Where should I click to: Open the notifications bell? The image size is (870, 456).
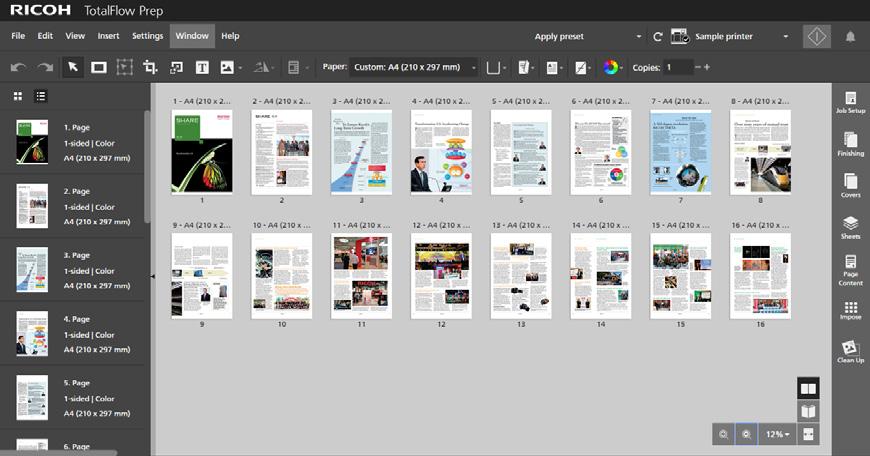pyautogui.click(x=850, y=37)
